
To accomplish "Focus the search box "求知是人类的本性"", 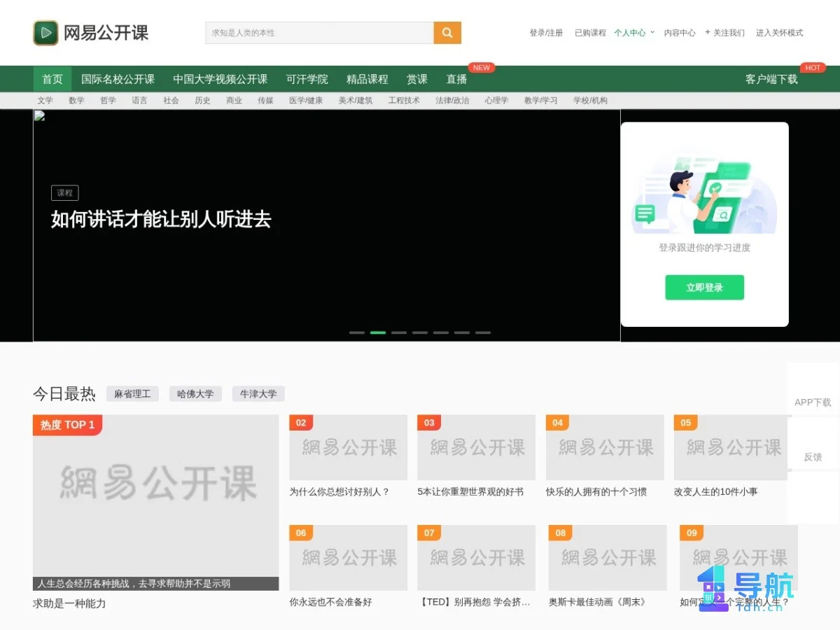I will point(319,33).
